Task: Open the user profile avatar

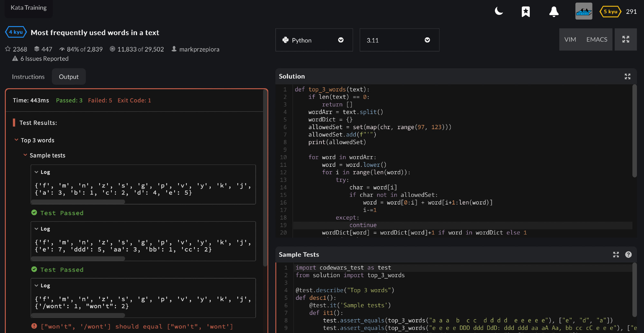Action: [x=584, y=11]
